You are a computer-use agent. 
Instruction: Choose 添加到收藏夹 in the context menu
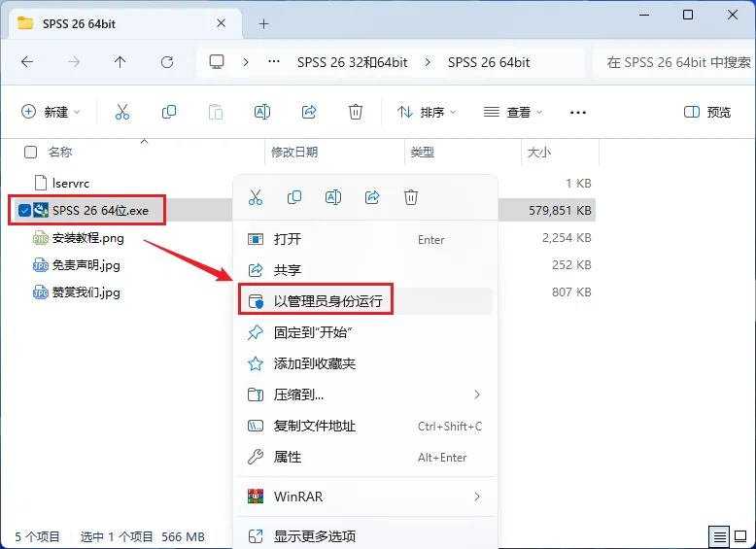point(365,363)
